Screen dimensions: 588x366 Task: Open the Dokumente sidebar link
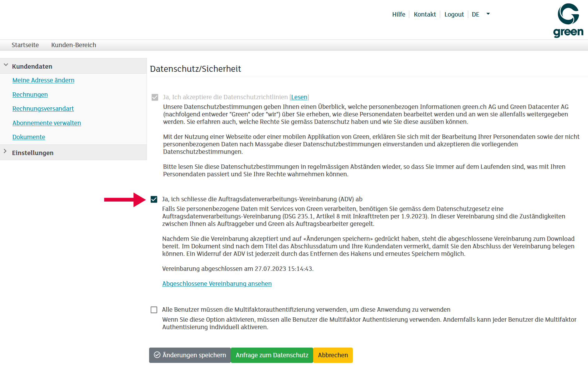(29, 137)
